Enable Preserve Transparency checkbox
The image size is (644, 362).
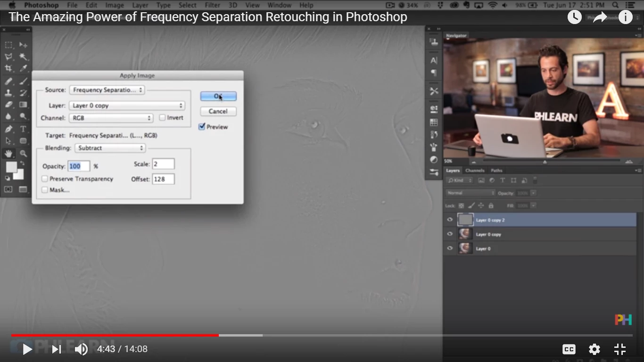[x=45, y=179]
